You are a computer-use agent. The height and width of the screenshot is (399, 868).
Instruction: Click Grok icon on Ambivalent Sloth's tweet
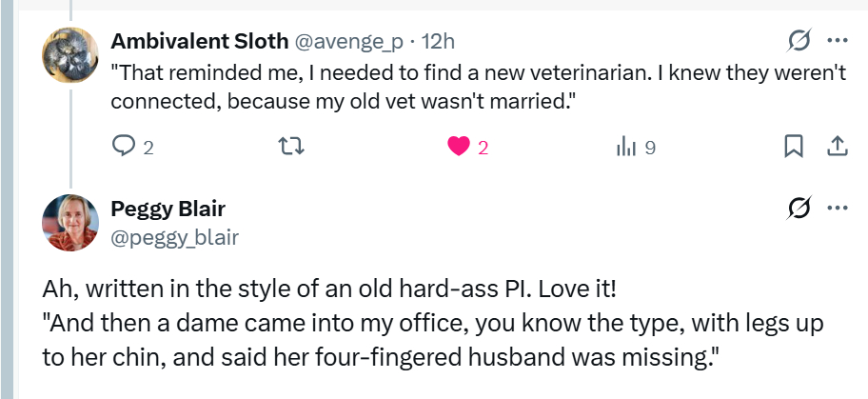click(799, 41)
